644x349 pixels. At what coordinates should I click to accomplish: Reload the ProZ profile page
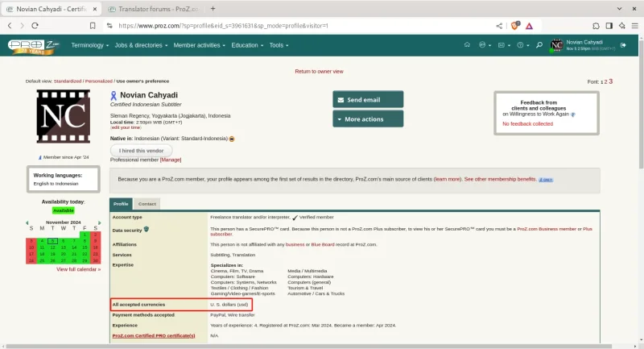tap(35, 26)
